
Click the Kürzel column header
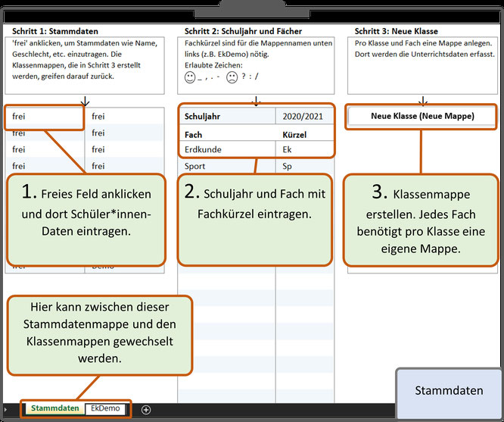304,135
